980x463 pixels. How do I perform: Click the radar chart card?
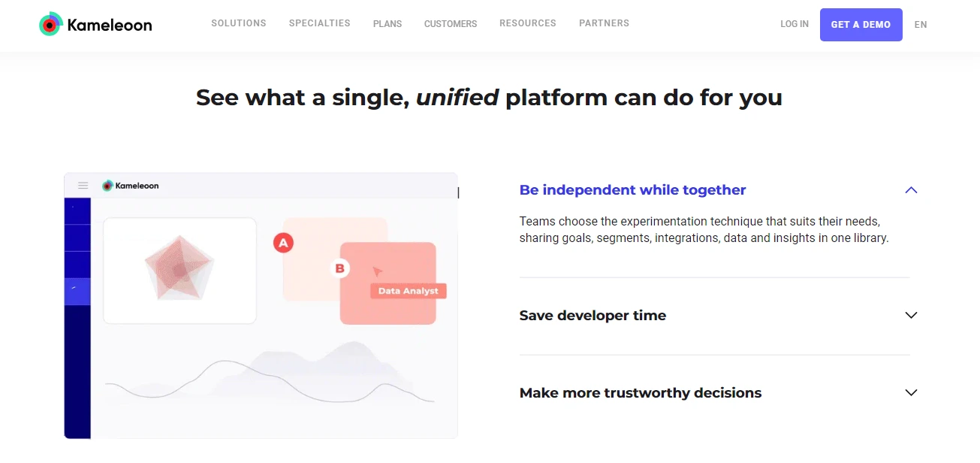tap(179, 271)
